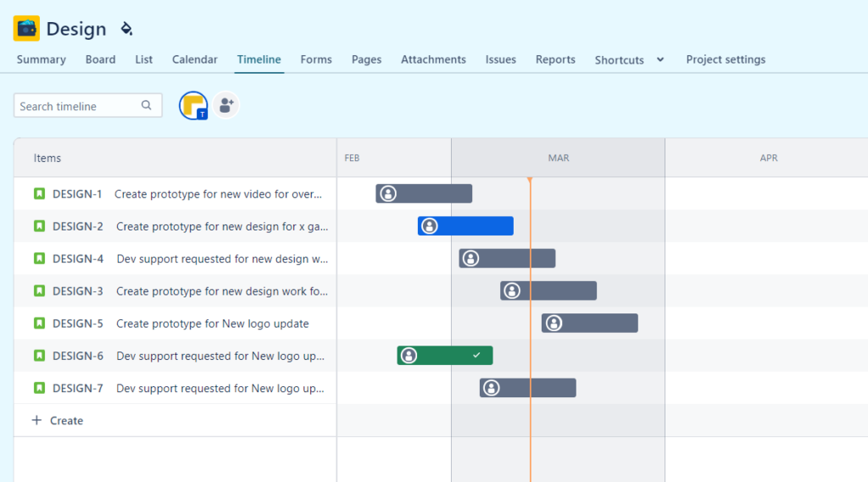Click assignee avatar on DESIGN-1 bar
The width and height of the screenshot is (868, 482).
coord(388,194)
